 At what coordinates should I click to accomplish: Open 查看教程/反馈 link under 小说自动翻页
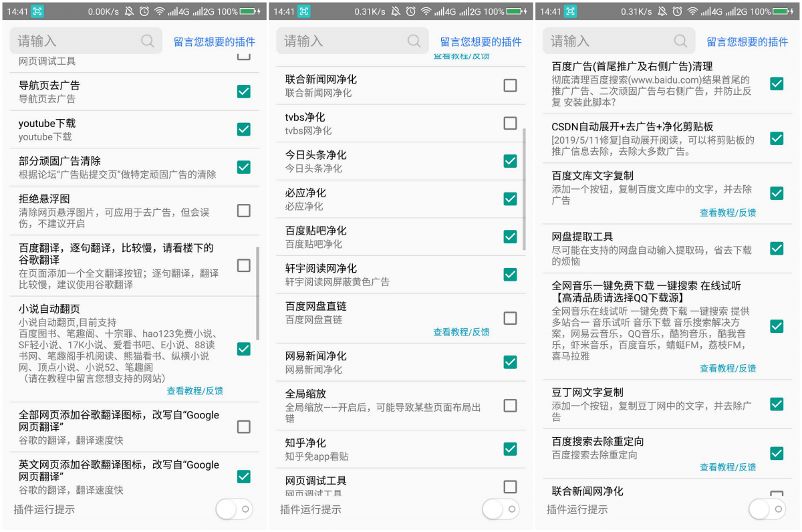point(195,391)
